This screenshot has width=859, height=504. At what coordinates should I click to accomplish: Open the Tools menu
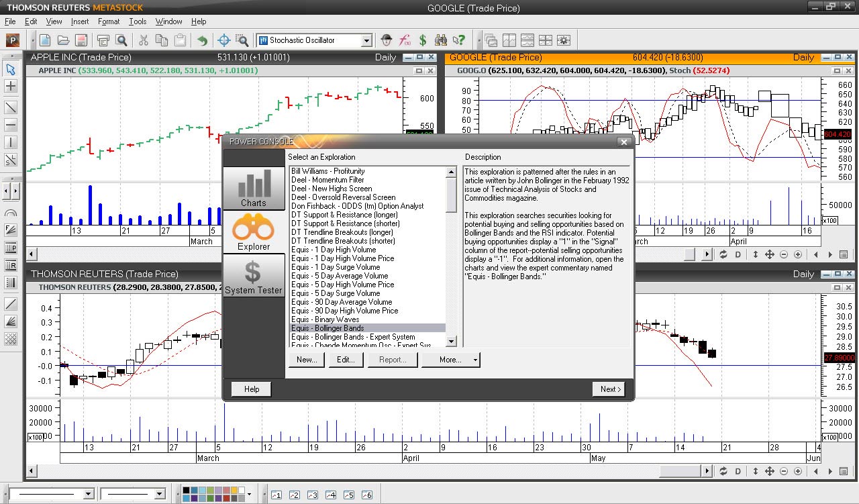click(138, 21)
